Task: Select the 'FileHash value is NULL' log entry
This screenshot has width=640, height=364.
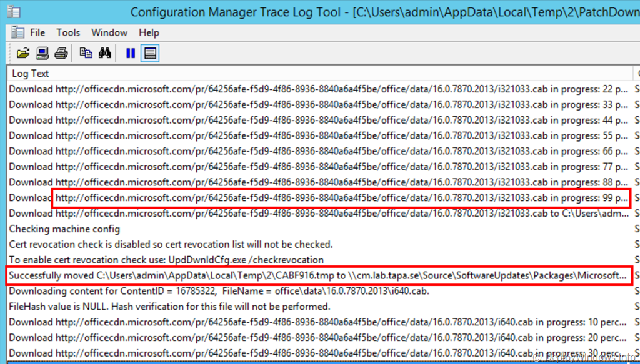Action: 169,307
